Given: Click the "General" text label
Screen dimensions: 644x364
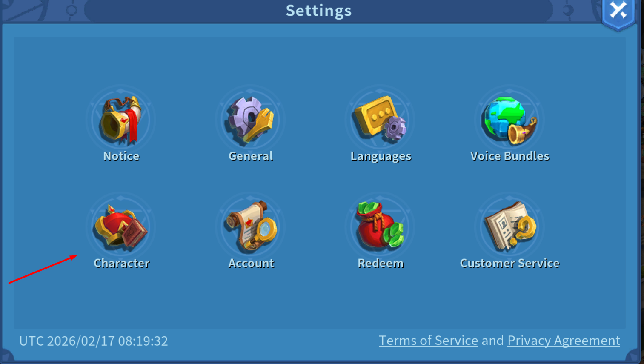Looking at the screenshot, I should 251,156.
